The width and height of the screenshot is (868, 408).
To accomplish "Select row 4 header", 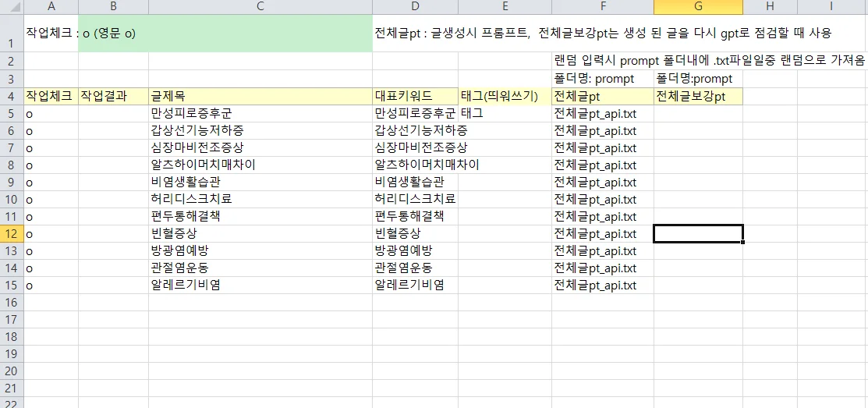I will [12, 96].
